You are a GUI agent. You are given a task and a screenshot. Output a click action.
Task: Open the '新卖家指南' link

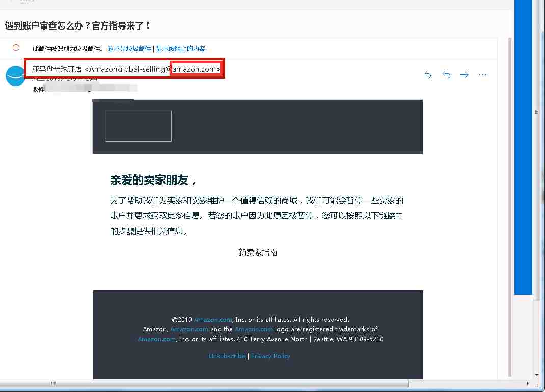258,253
